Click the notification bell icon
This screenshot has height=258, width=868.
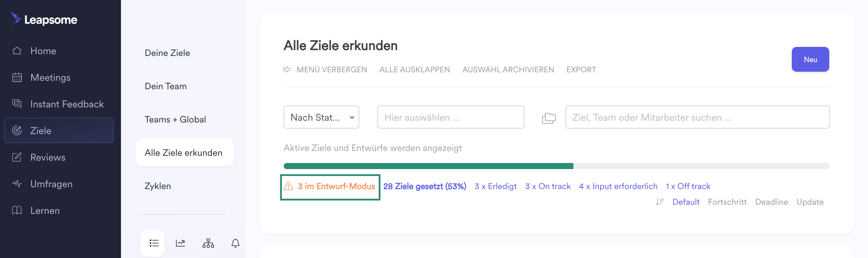(235, 243)
